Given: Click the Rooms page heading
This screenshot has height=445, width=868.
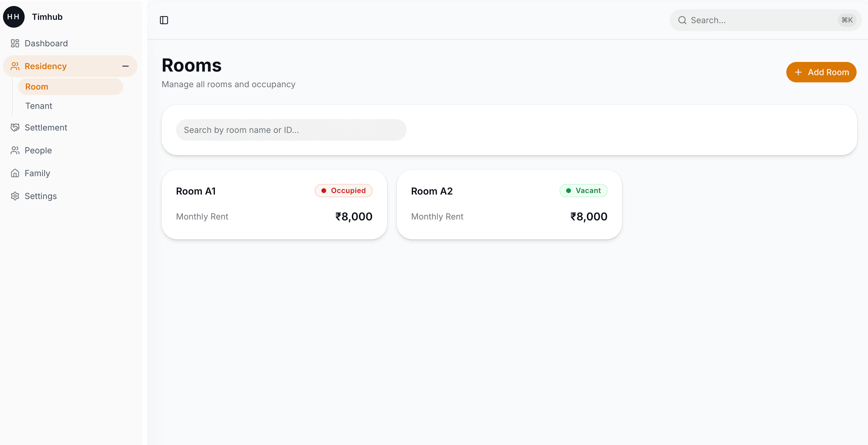Looking at the screenshot, I should tap(191, 65).
